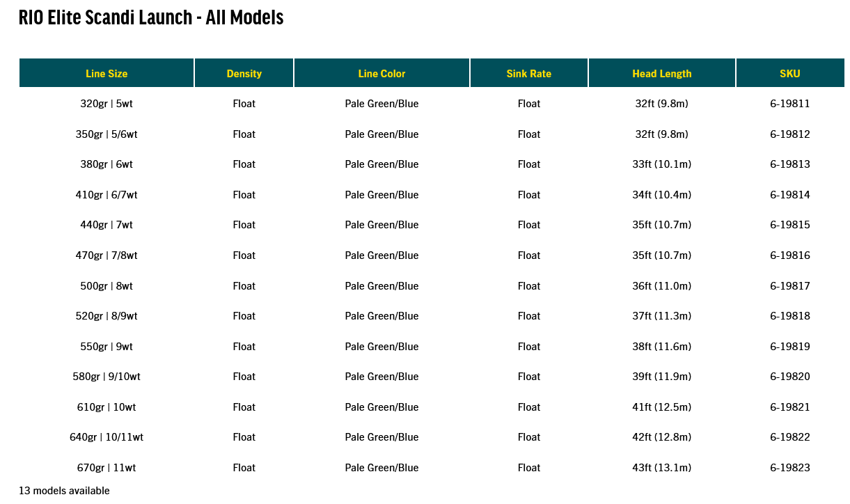
Task: Click SKU 6-19819
Action: tap(790, 347)
